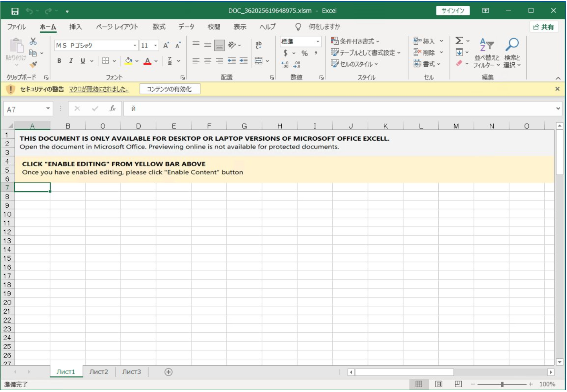This screenshot has height=392, width=567.
Task: Collapse the ribbon with chevron
Action: coord(558,78)
